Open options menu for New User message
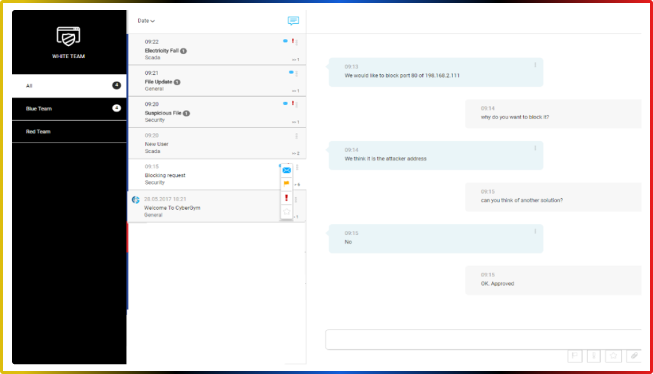Image resolution: width=653 pixels, height=374 pixels. pos(297,136)
